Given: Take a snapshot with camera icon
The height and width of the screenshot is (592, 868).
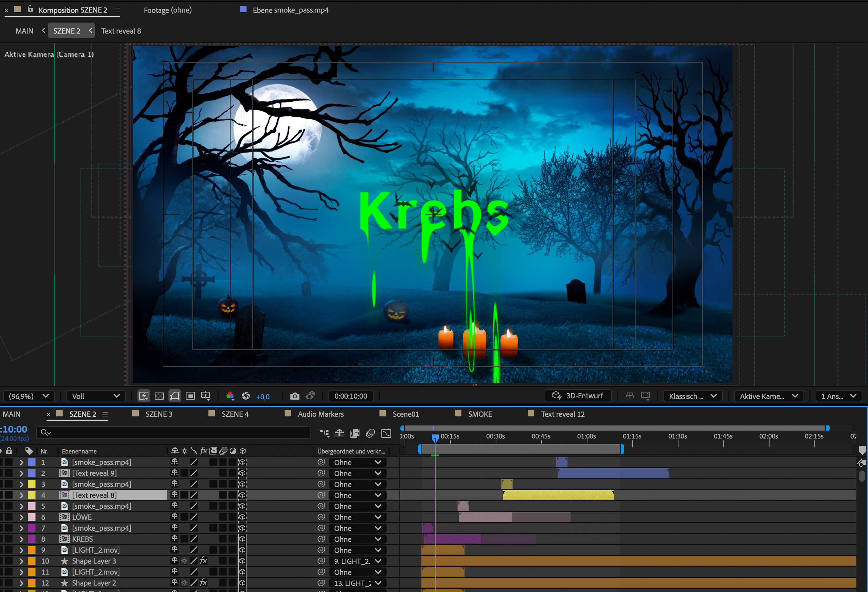Looking at the screenshot, I should (295, 396).
